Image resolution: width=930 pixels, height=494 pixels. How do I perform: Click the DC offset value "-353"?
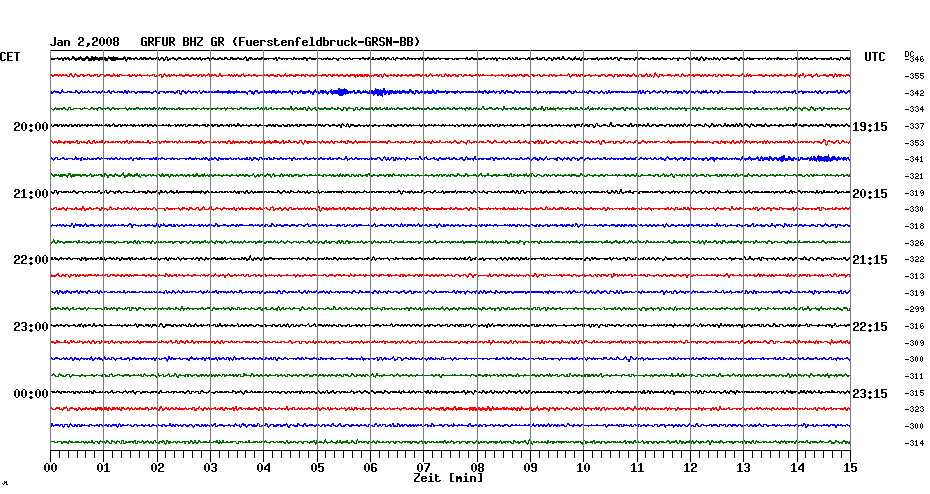[915, 143]
